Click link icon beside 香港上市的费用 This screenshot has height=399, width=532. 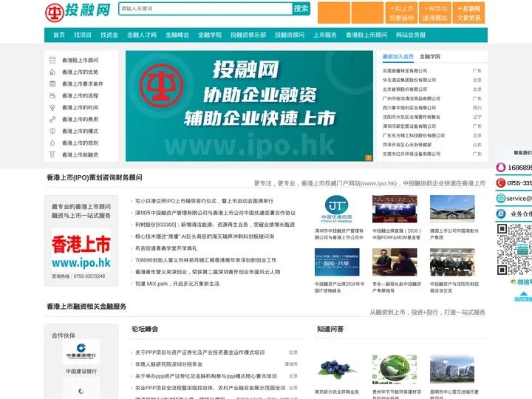pos(52,120)
